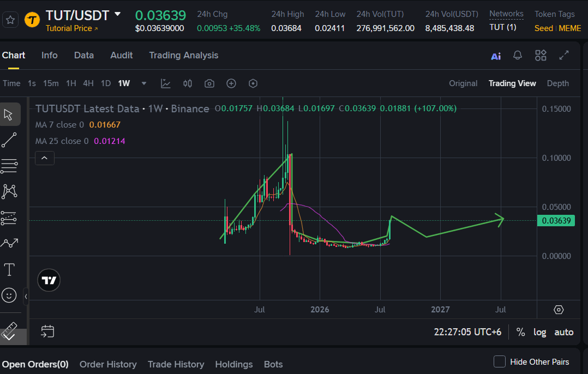
Task: Select the horizontal lines Fib tool
Action: (x=9, y=166)
